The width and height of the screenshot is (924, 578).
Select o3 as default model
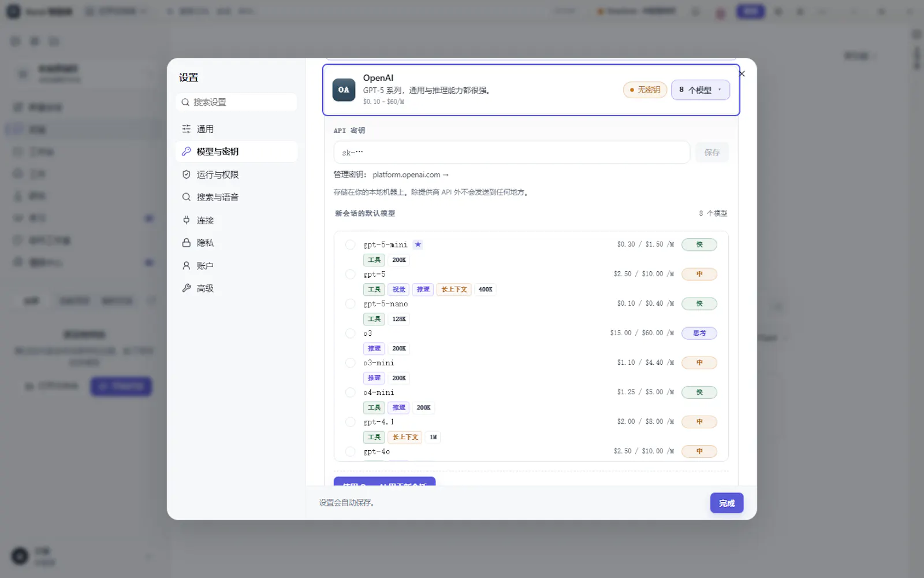(350, 333)
